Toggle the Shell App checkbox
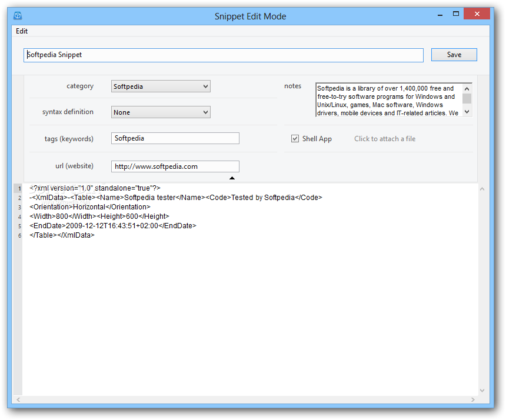This screenshot has height=420, width=506. tap(295, 139)
